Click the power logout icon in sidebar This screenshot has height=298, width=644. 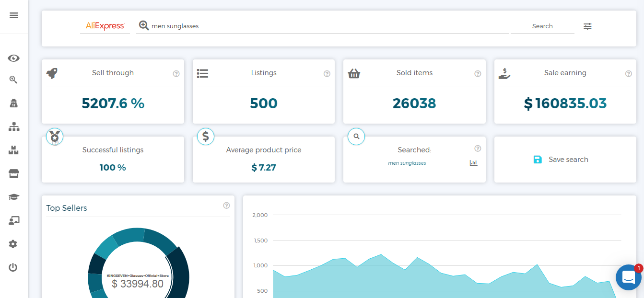tap(13, 267)
